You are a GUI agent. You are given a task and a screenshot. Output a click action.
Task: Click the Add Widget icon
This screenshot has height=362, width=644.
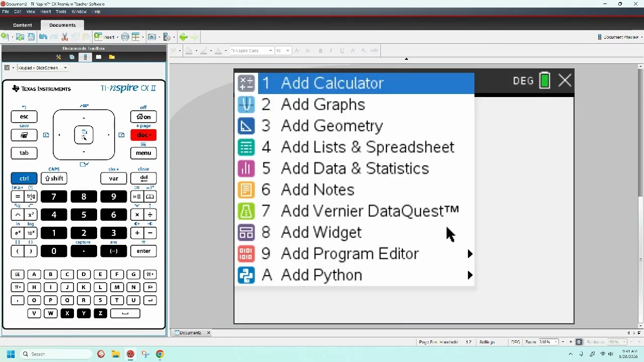pos(246,232)
